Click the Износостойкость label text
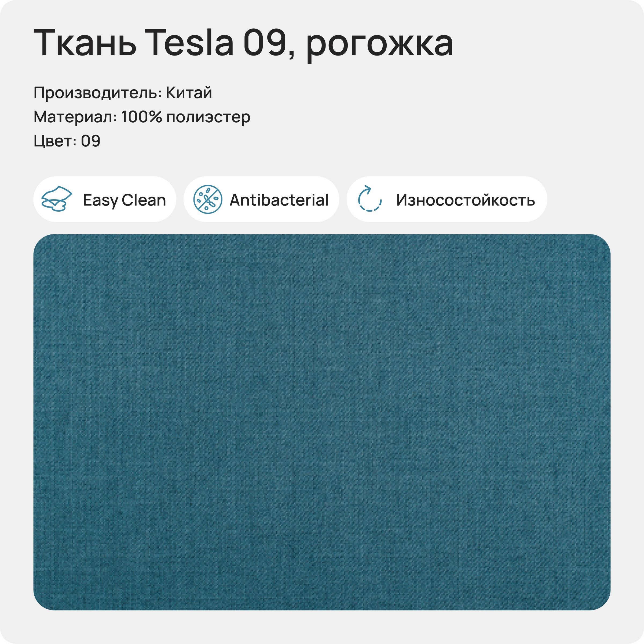 (465, 200)
